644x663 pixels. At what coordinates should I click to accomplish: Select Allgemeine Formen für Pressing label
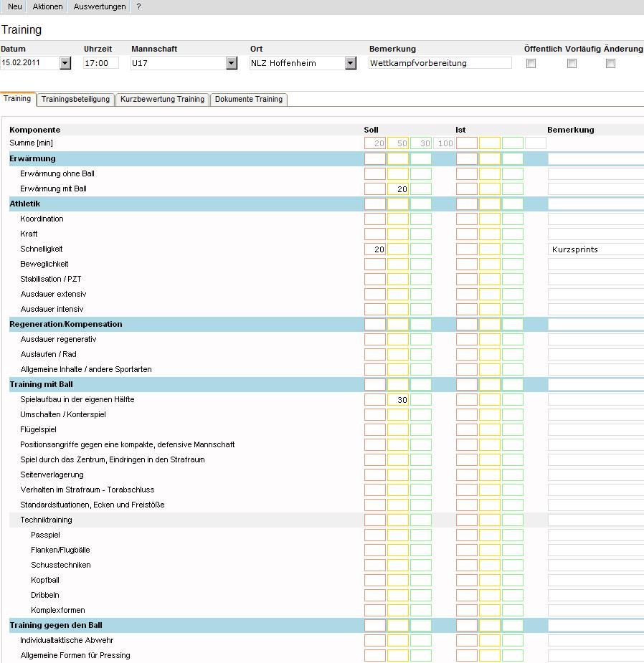(75, 655)
